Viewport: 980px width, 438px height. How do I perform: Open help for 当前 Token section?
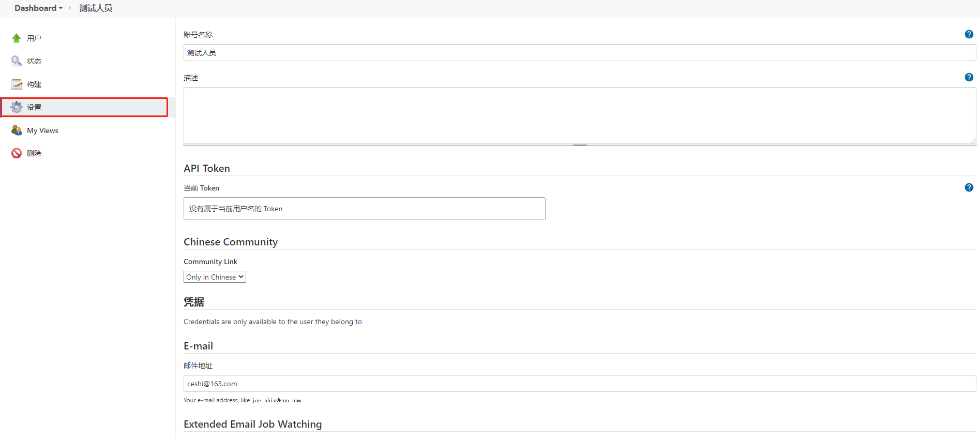(969, 187)
